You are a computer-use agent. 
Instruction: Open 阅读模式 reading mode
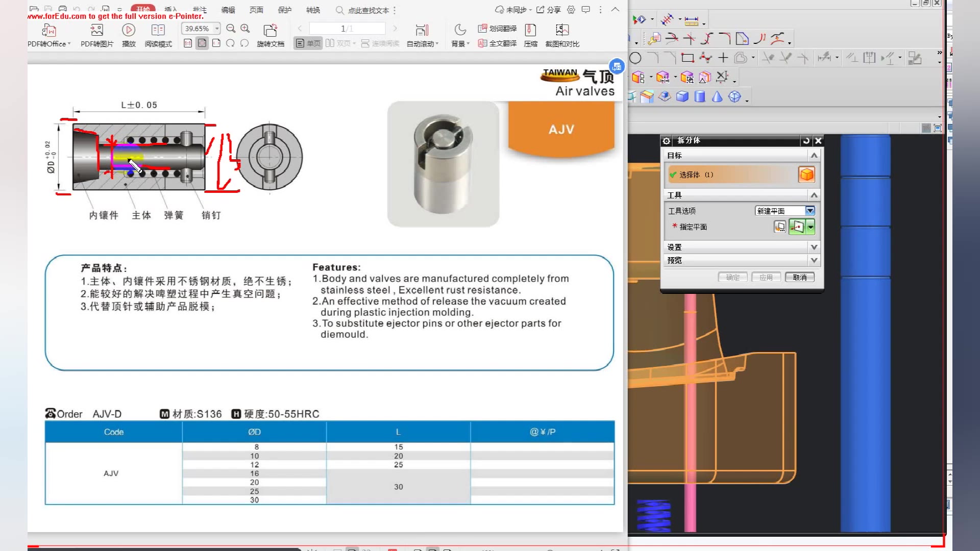click(x=158, y=35)
